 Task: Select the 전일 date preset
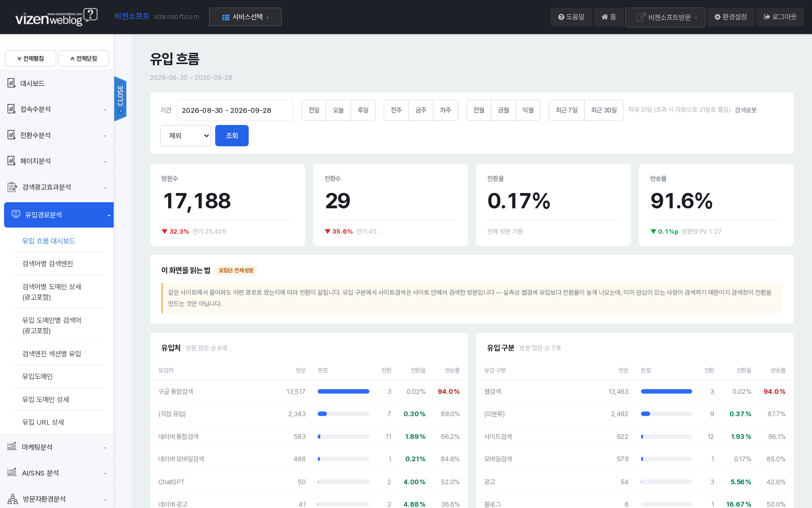(x=314, y=110)
